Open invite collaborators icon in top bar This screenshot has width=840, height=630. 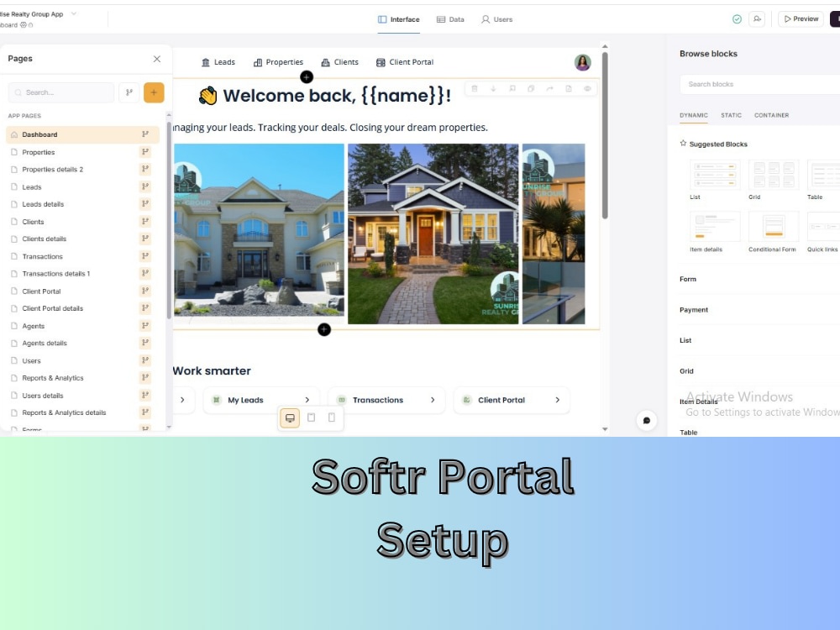click(x=757, y=19)
